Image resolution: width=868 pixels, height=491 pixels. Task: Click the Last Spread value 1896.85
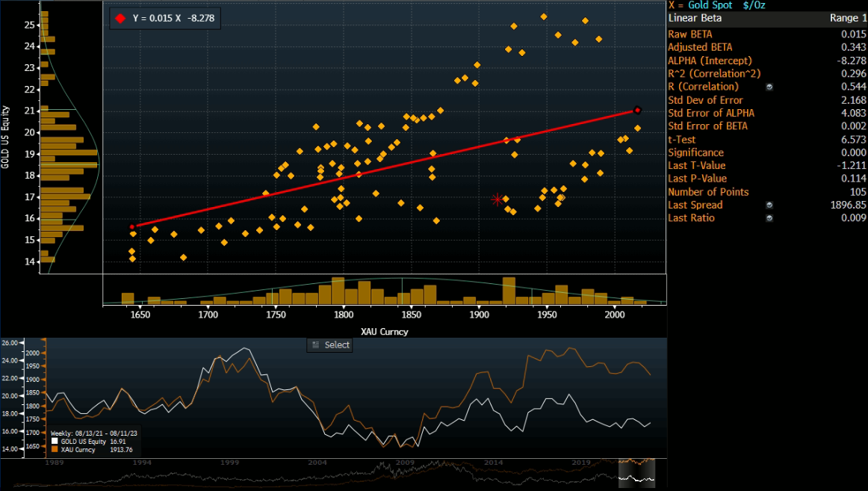point(848,206)
